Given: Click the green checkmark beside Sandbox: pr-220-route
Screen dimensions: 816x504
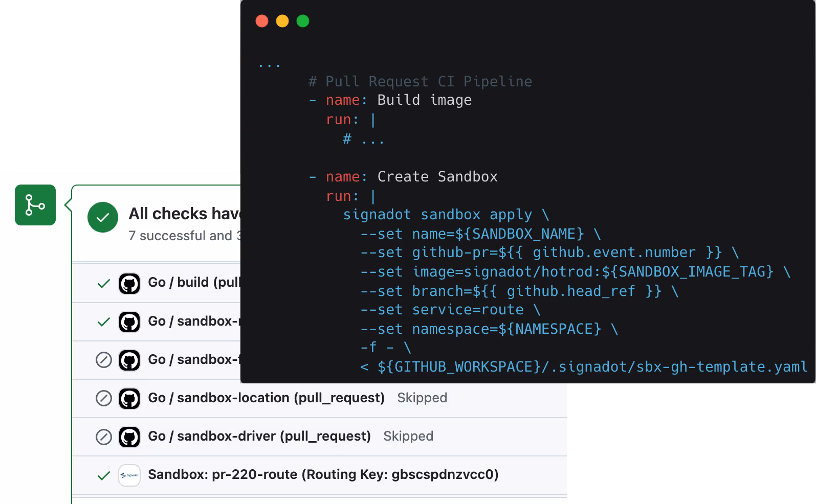Looking at the screenshot, I should point(104,475).
